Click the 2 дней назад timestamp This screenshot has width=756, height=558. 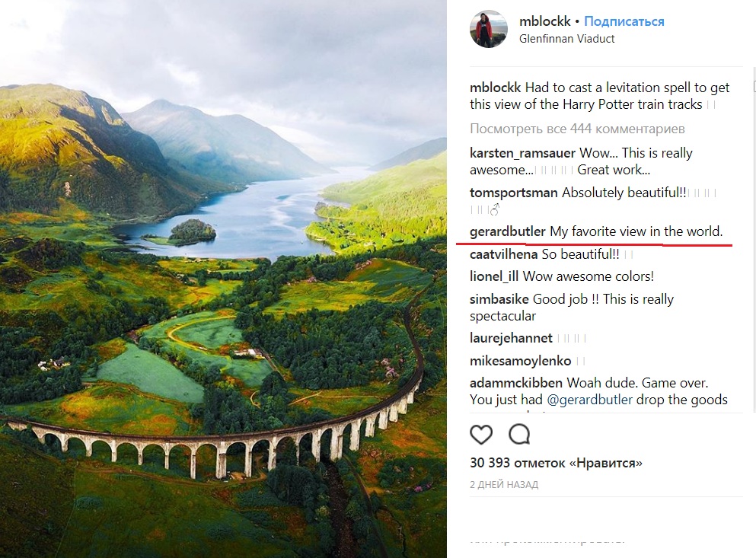[504, 484]
